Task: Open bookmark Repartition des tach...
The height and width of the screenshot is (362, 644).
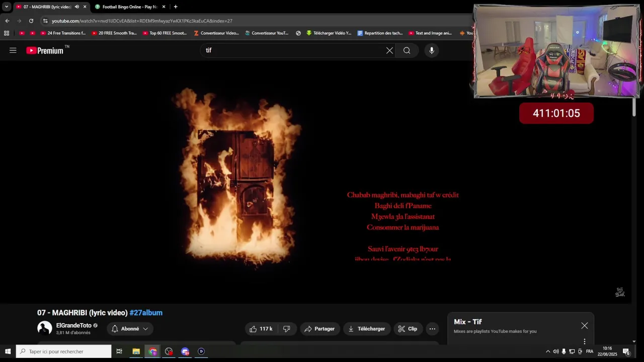Action: point(380,33)
